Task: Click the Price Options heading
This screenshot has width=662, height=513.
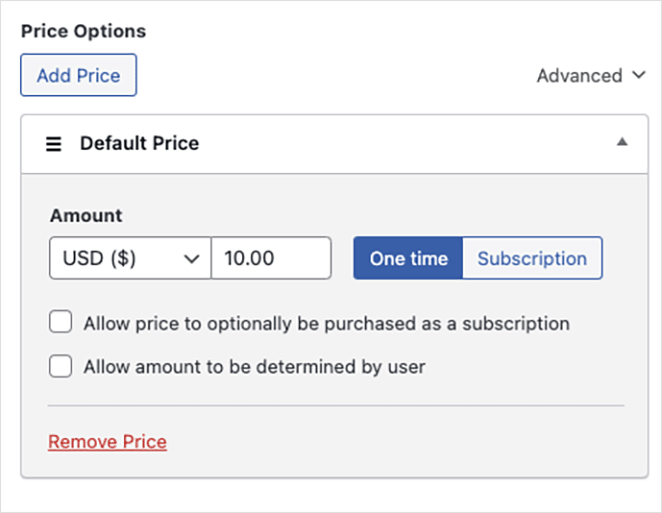Action: 84,31
